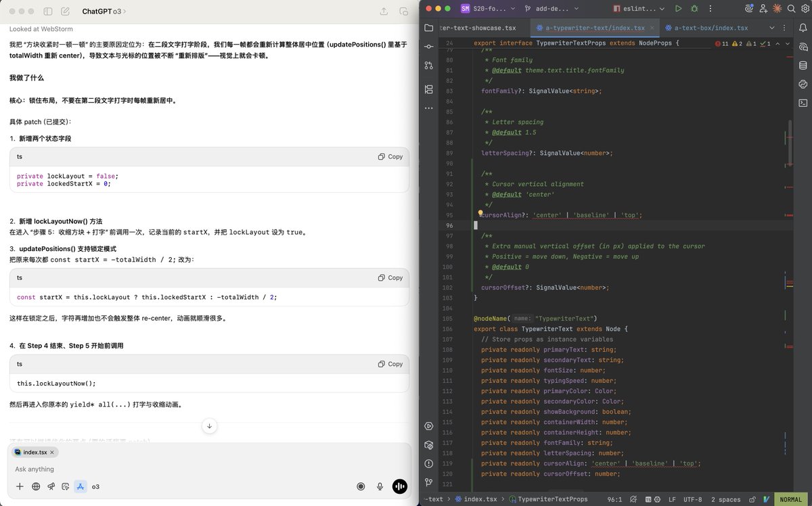This screenshot has height=506, width=812.
Task: Click the index.tsx attachment chip
Action: (35, 452)
